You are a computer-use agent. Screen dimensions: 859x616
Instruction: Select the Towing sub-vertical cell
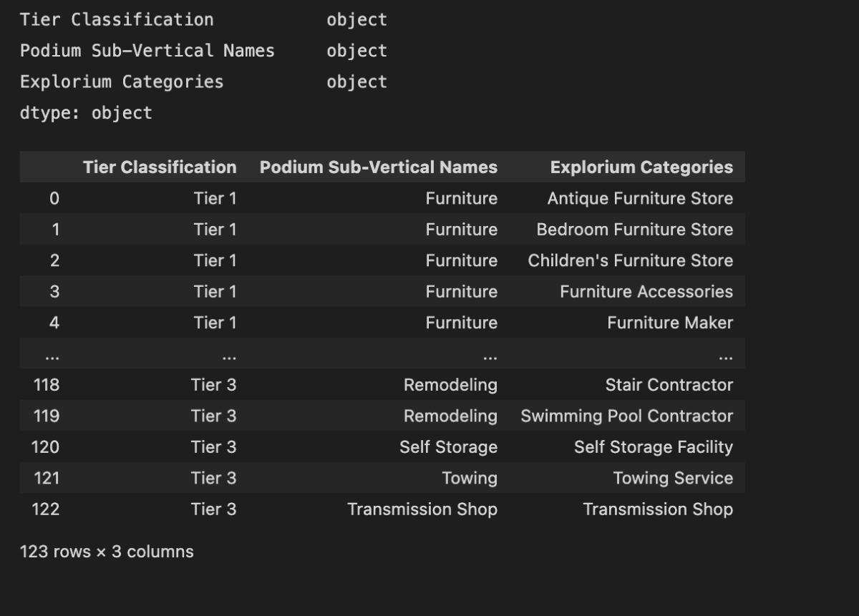470,479
